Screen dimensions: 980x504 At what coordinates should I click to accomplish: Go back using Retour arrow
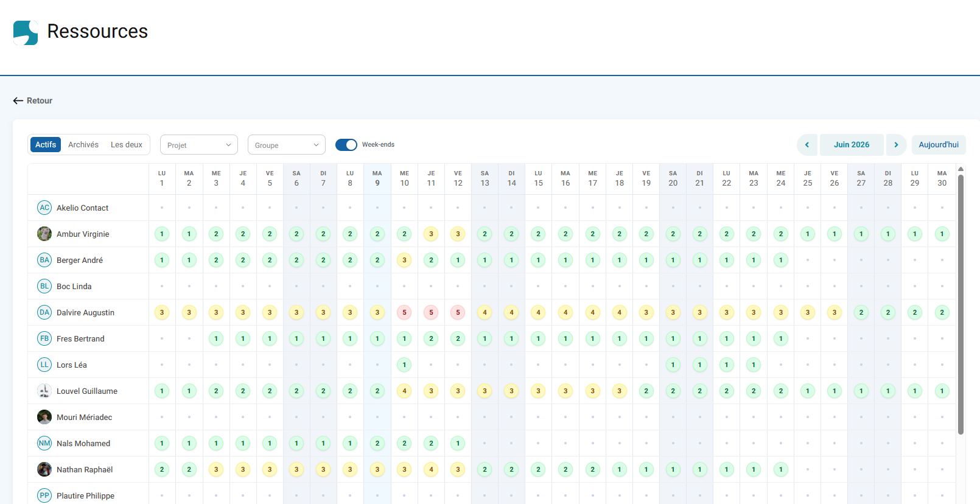18,100
